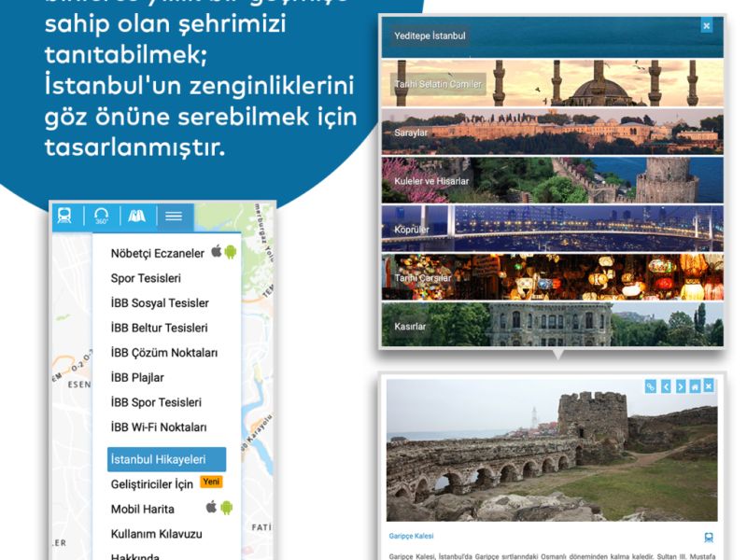Click the Android icon next to Mobil Harita
The width and height of the screenshot is (747, 560).
227,508
